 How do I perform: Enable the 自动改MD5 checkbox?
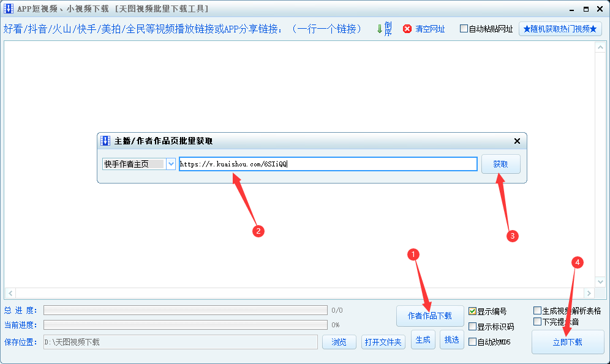point(472,341)
